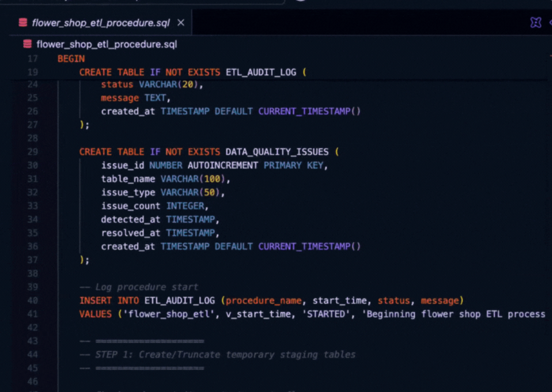
Task: Click the STEP 1 staging tables comment
Action: [x=225, y=354]
